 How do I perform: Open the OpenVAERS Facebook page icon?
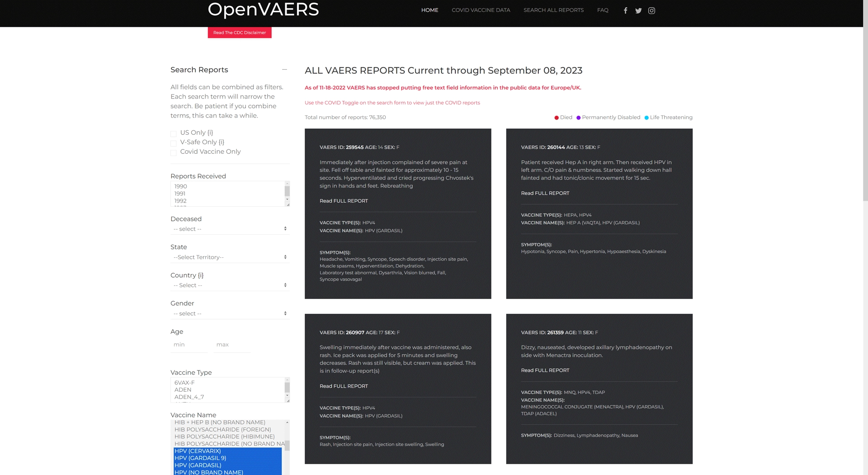coord(625,10)
